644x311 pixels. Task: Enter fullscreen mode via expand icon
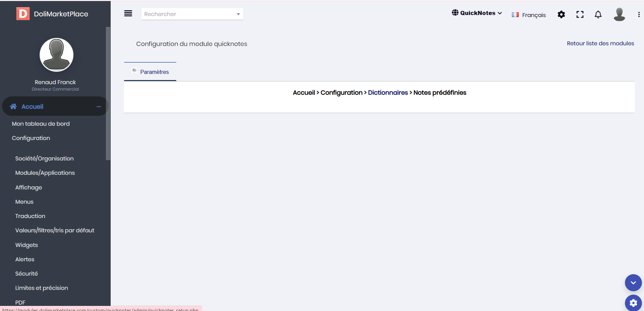click(580, 14)
